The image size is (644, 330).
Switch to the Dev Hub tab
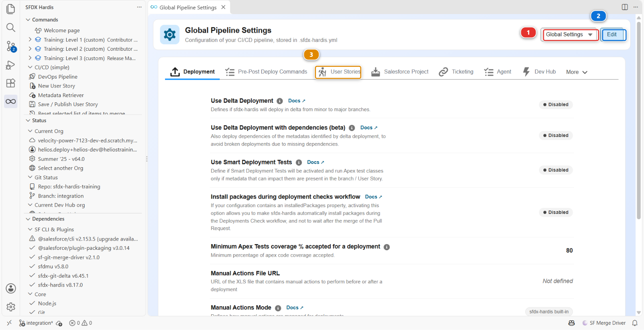[x=539, y=72]
